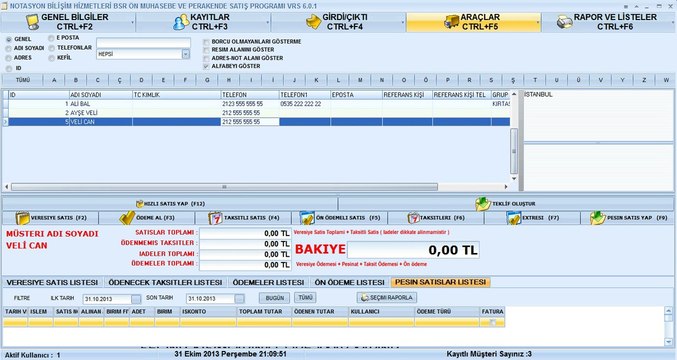Click the Taksitli Satış calendar icon

click(215, 218)
